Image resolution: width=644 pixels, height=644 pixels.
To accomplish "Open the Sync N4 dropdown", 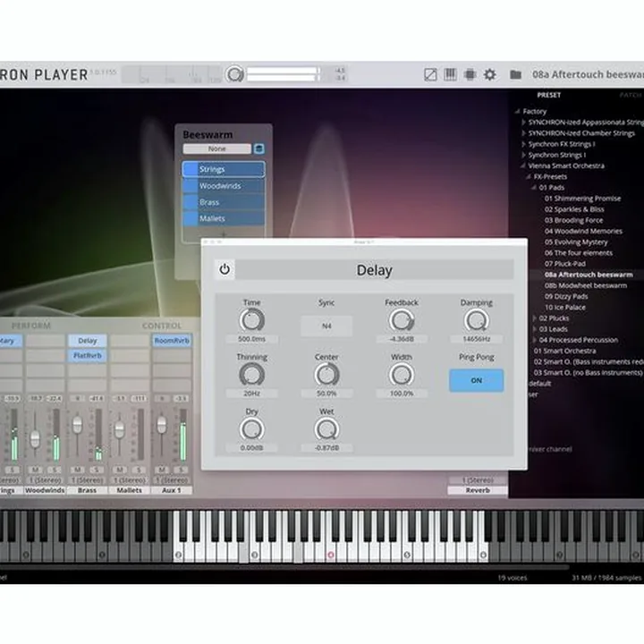I will (x=326, y=326).
